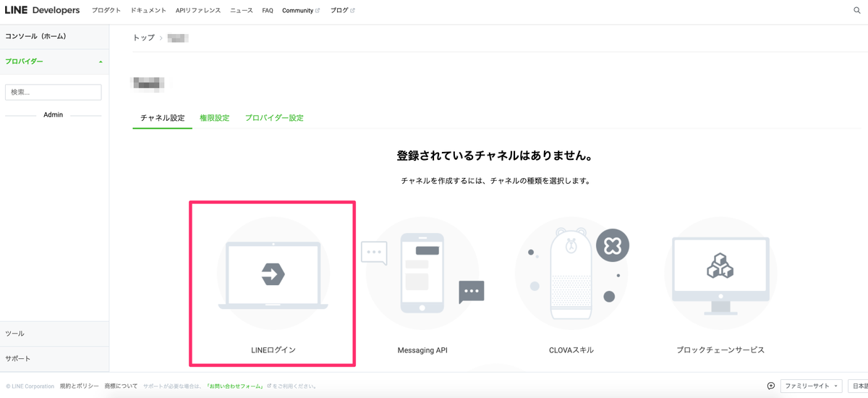Open the ドキュメント menu
This screenshot has width=868, height=398.
[148, 11]
